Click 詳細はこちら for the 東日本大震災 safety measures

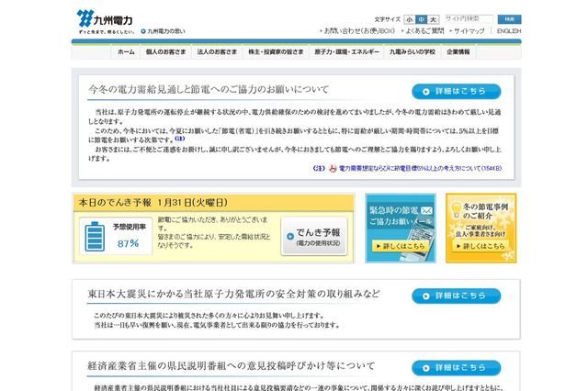click(456, 296)
